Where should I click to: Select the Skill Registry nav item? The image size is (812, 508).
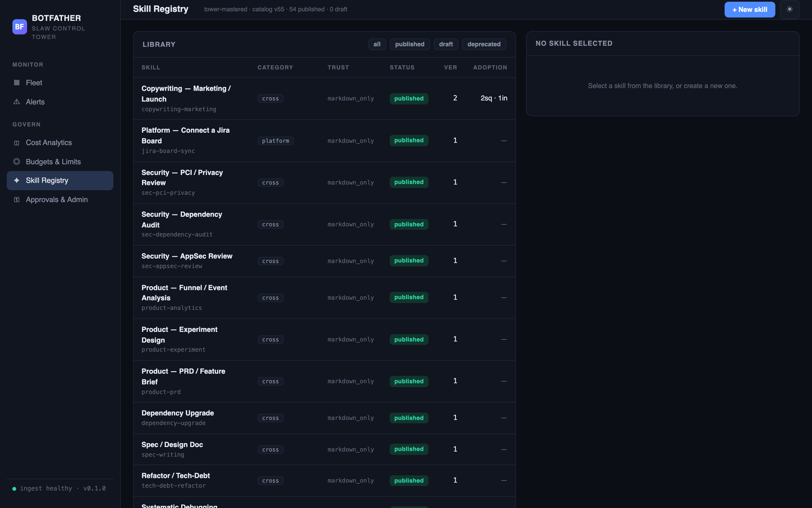pyautogui.click(x=60, y=180)
